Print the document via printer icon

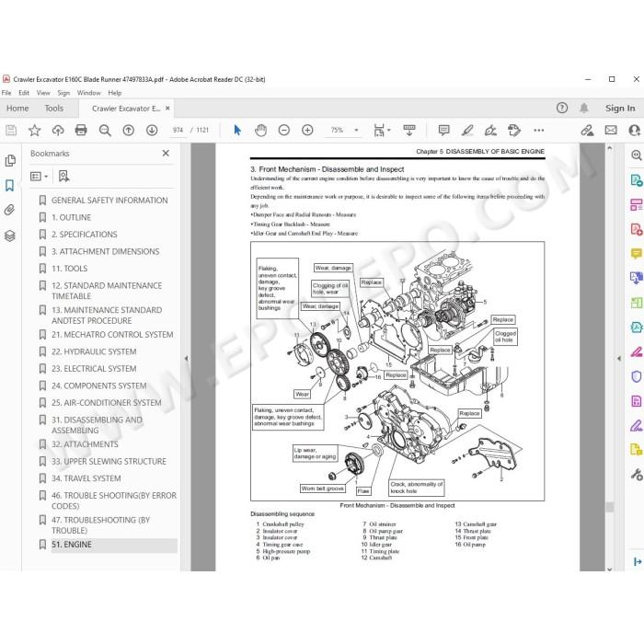pos(81,131)
